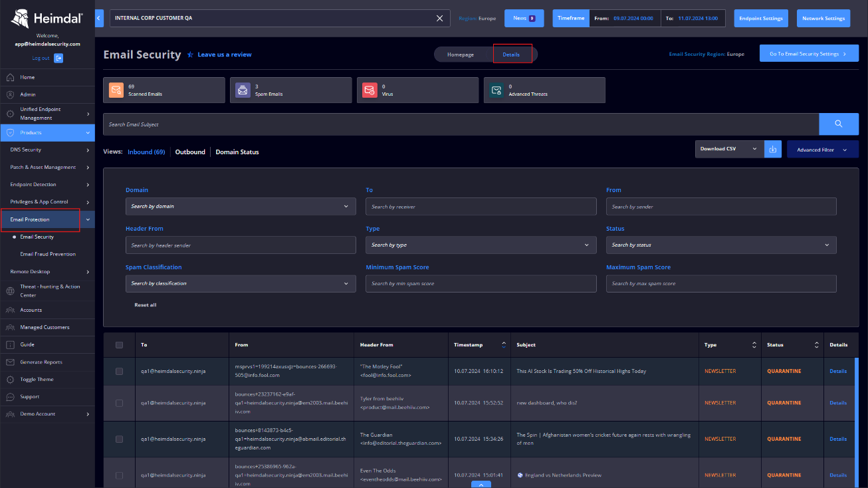Click the Demo Account icon

pyautogui.click(x=10, y=414)
